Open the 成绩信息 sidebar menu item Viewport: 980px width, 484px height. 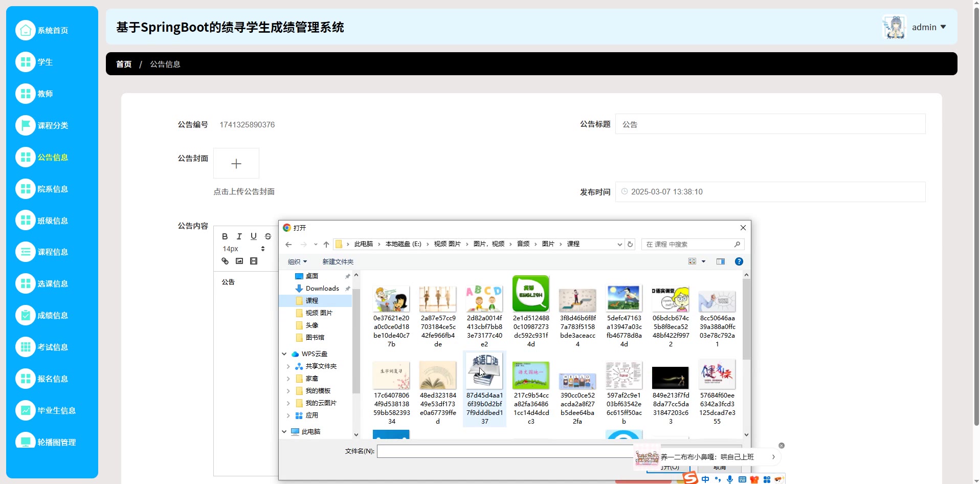coord(52,316)
